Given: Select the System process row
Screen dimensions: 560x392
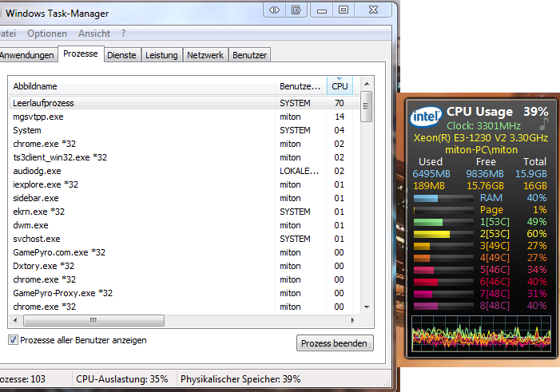Looking at the screenshot, I should (x=184, y=130).
